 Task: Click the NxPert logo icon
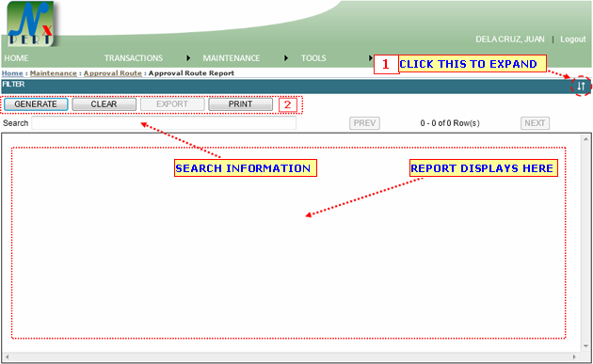pyautogui.click(x=31, y=24)
